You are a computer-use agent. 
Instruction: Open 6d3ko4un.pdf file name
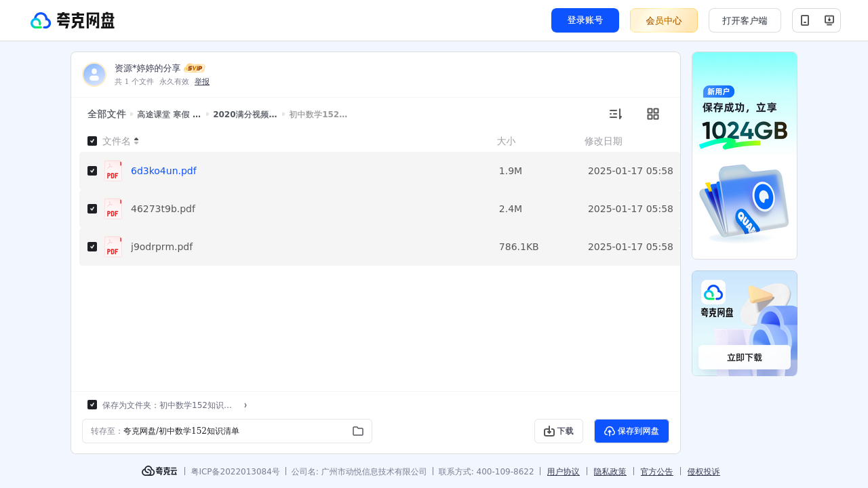[163, 171]
